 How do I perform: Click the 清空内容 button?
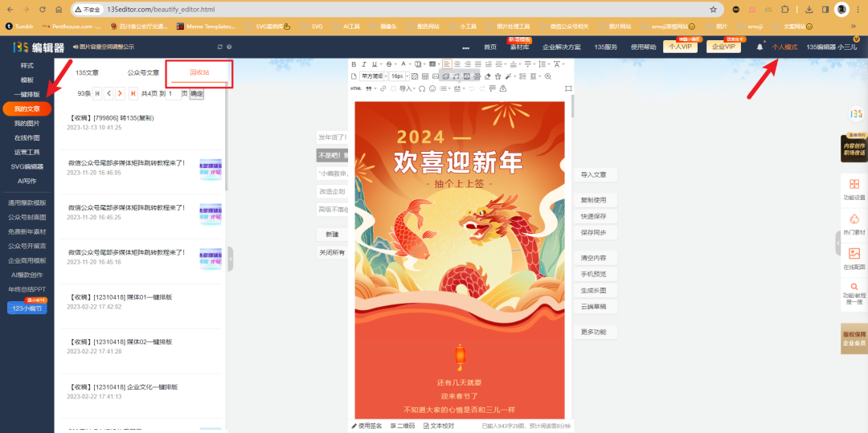[595, 258]
